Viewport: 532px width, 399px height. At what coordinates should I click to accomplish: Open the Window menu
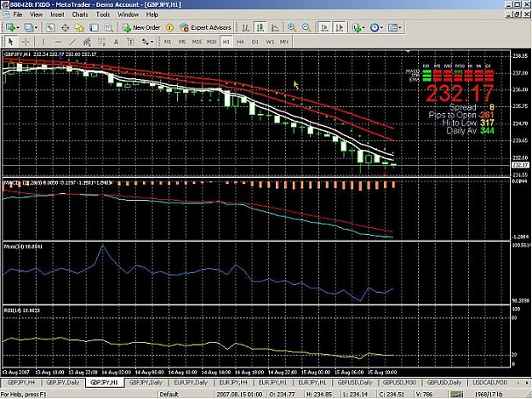pyautogui.click(x=128, y=14)
